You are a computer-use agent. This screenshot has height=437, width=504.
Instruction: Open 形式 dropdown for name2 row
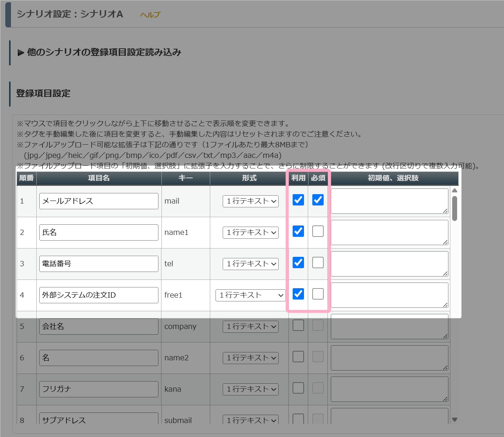click(251, 358)
